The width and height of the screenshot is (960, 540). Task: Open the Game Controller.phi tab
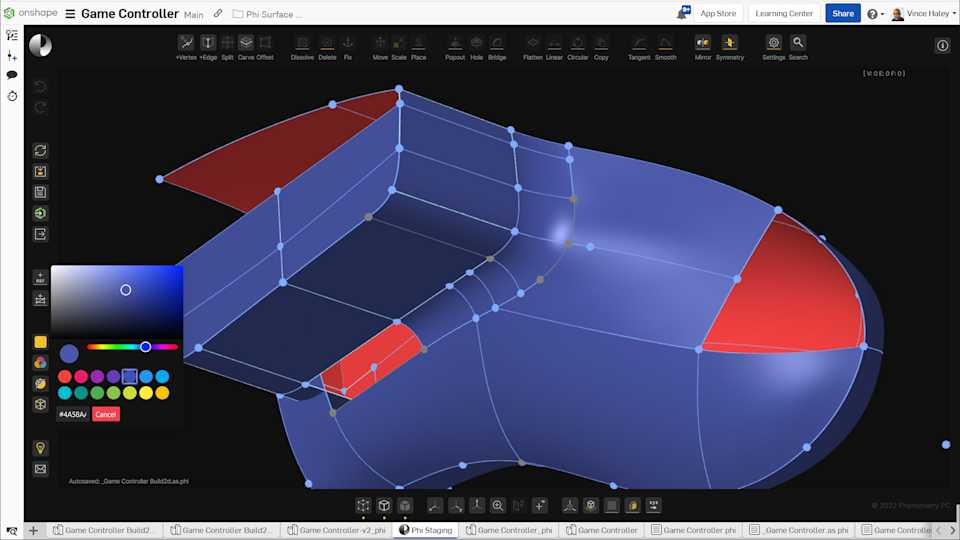coord(694,530)
